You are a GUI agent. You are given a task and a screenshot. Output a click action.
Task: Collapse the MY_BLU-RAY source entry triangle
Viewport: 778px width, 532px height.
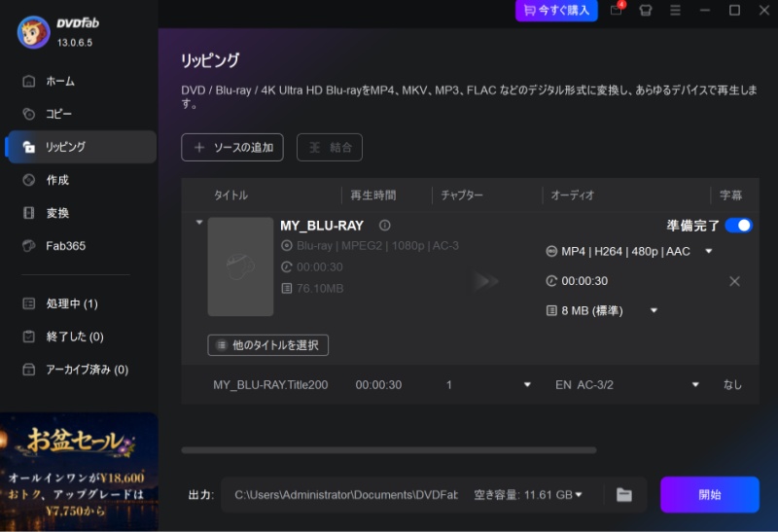[x=199, y=223]
